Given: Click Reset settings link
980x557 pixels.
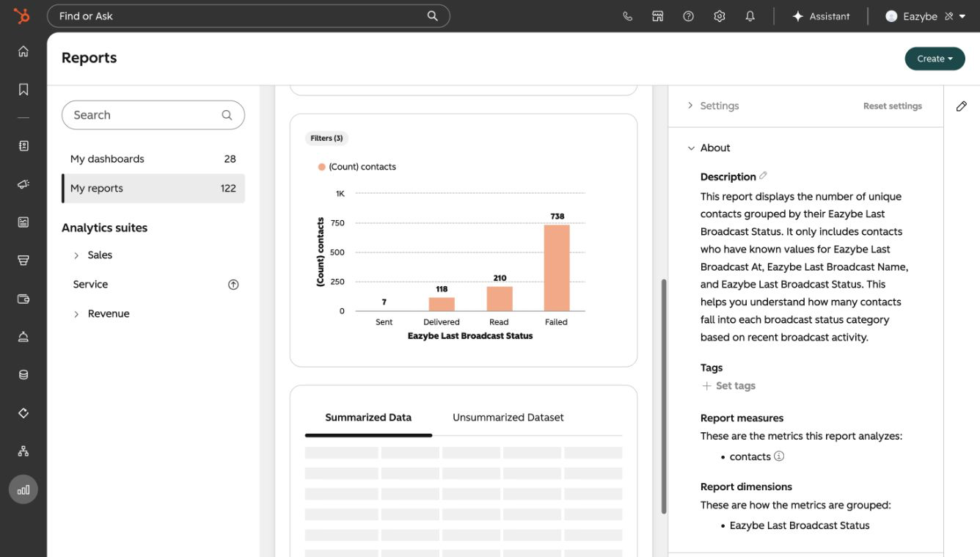Looking at the screenshot, I should tap(893, 106).
